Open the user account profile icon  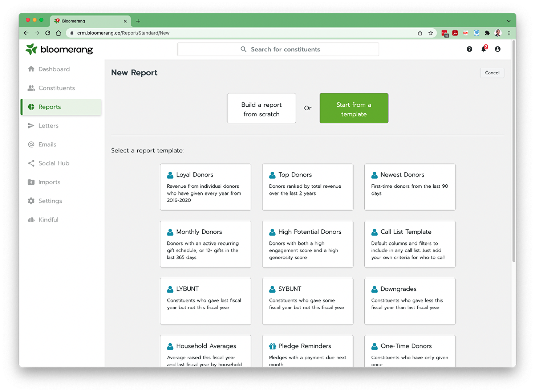click(498, 49)
